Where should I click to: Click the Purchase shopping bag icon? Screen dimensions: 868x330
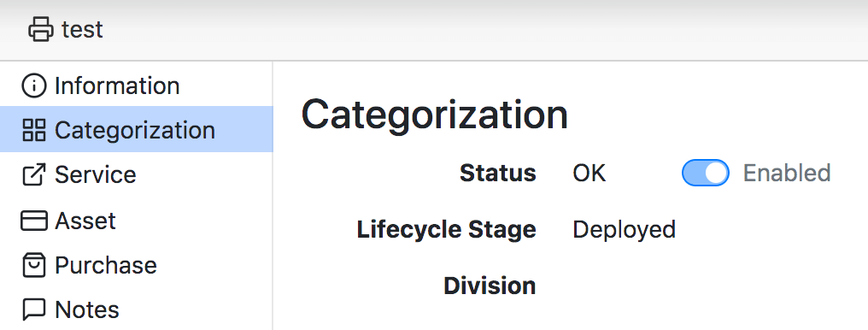point(34,265)
